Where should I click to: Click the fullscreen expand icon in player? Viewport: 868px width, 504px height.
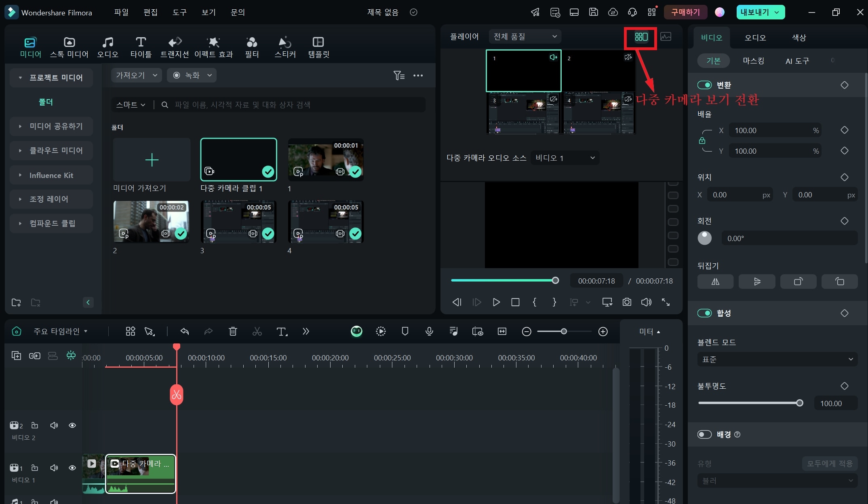tap(666, 302)
